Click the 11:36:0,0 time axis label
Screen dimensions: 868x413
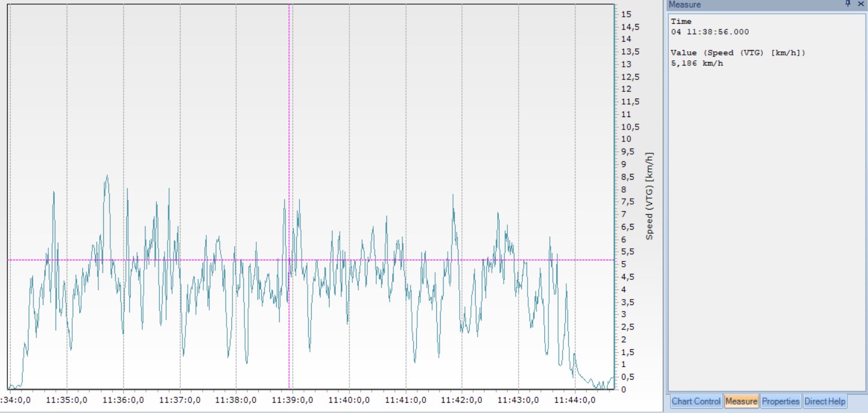click(x=123, y=400)
